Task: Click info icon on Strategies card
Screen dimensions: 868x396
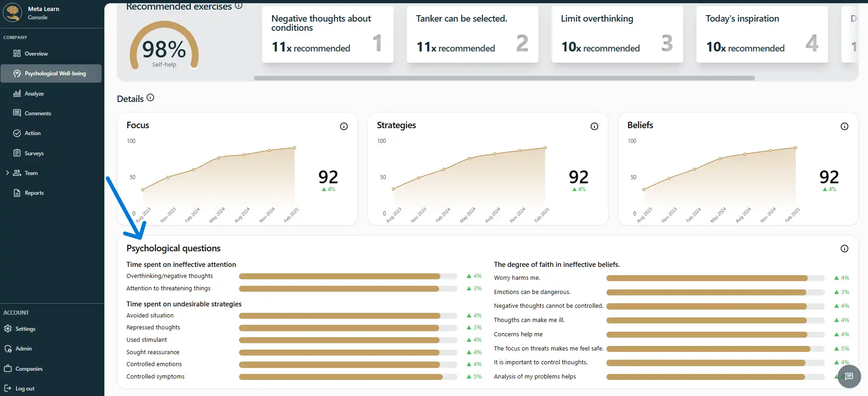Action: [594, 126]
